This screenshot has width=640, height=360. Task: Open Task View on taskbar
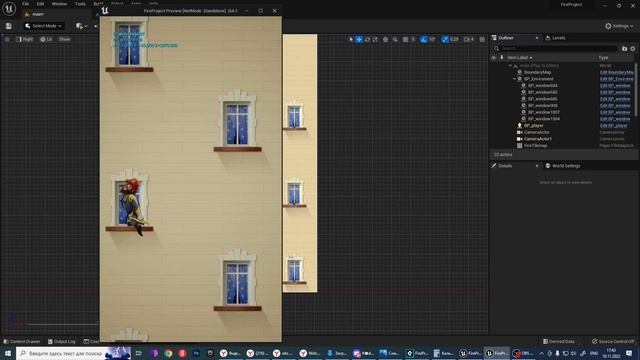tap(138, 353)
